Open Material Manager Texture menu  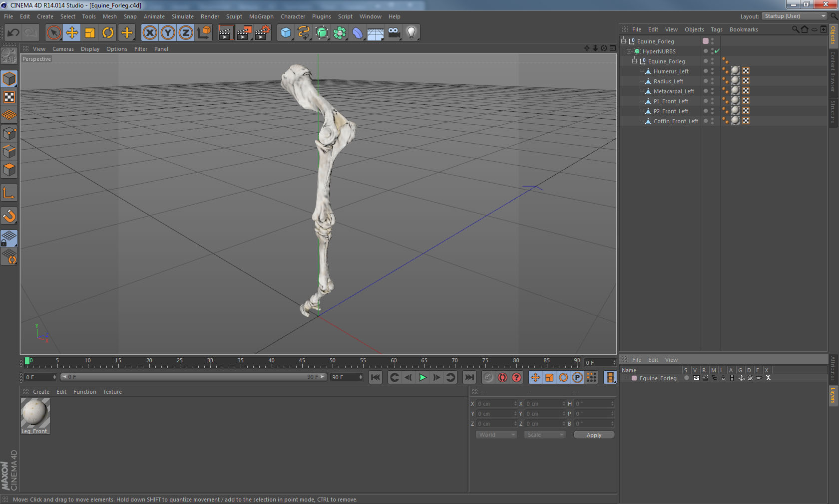pyautogui.click(x=112, y=392)
